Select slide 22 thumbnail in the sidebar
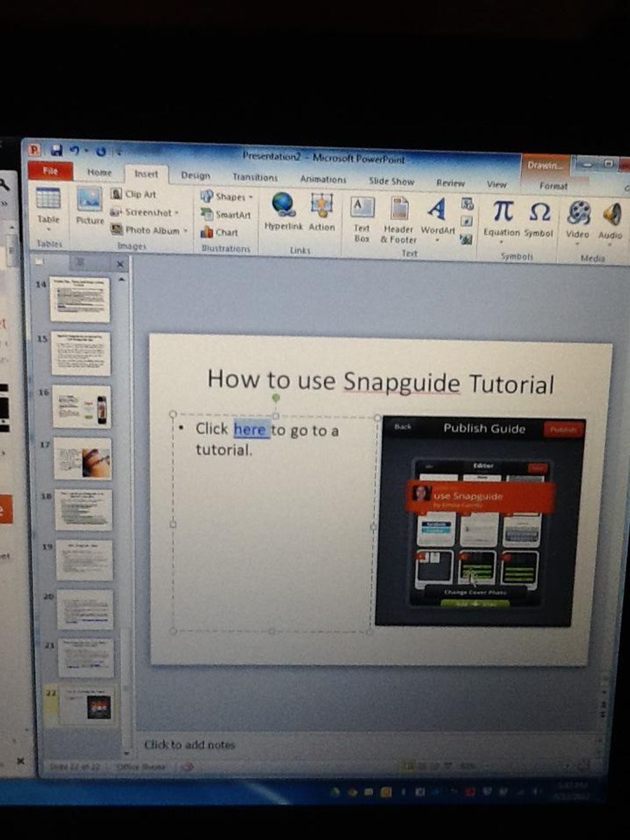630x840 pixels. coord(85,705)
